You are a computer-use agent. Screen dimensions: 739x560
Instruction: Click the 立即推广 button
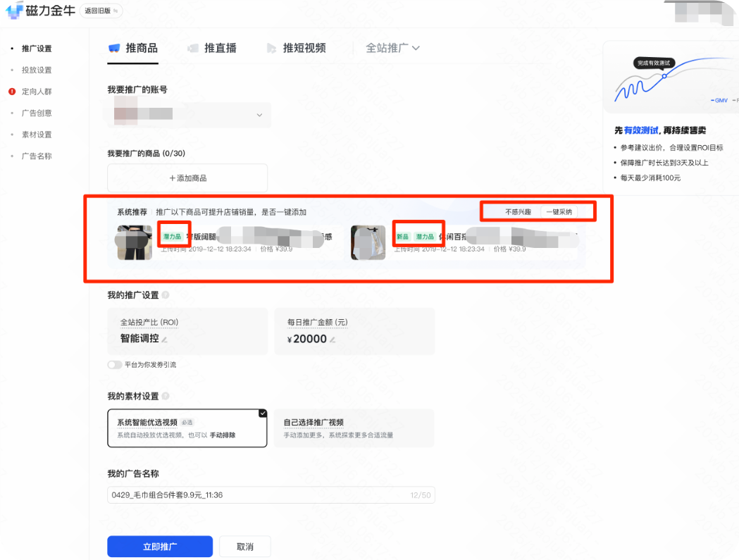tap(159, 546)
